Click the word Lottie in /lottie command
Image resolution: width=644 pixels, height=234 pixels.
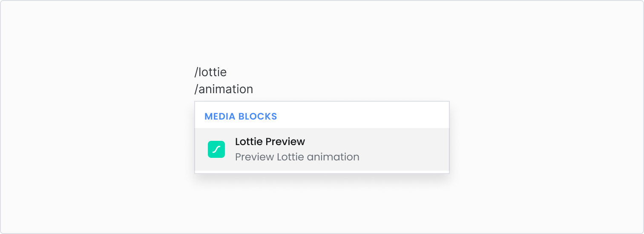[x=213, y=72]
